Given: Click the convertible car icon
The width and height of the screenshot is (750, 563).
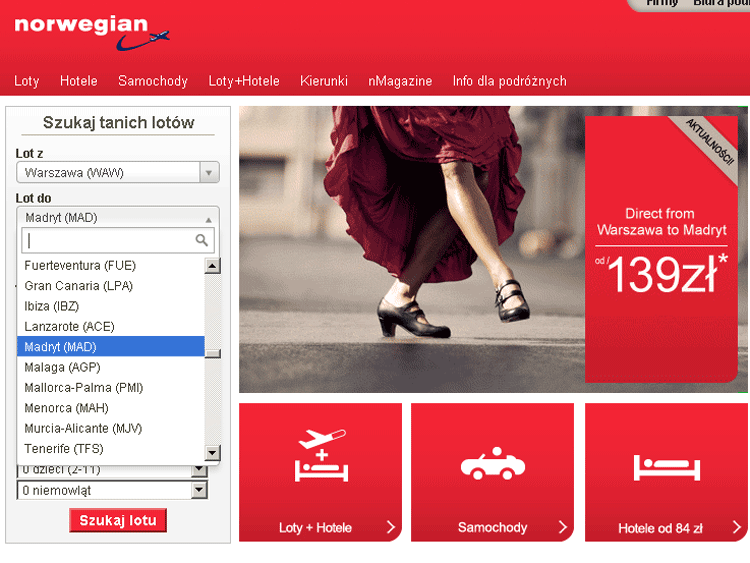Looking at the screenshot, I should coord(493,463).
